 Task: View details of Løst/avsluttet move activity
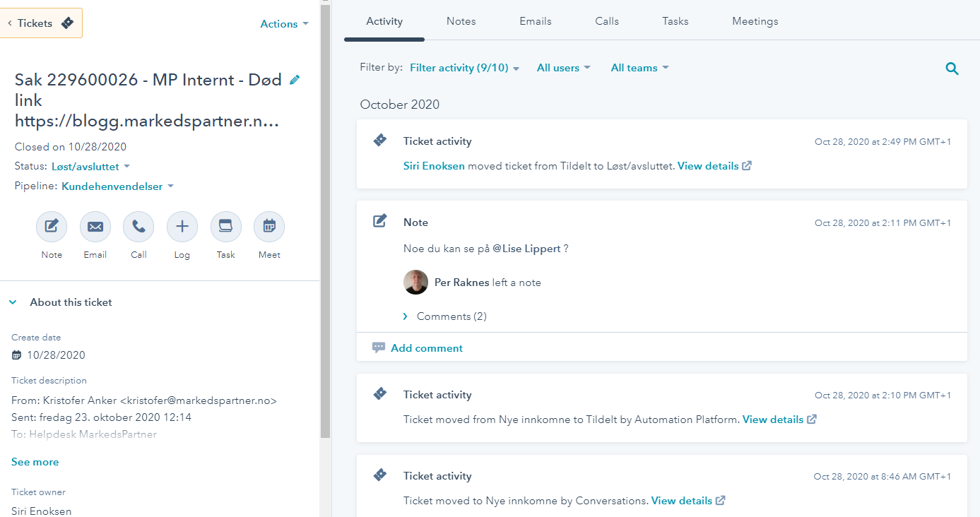714,166
